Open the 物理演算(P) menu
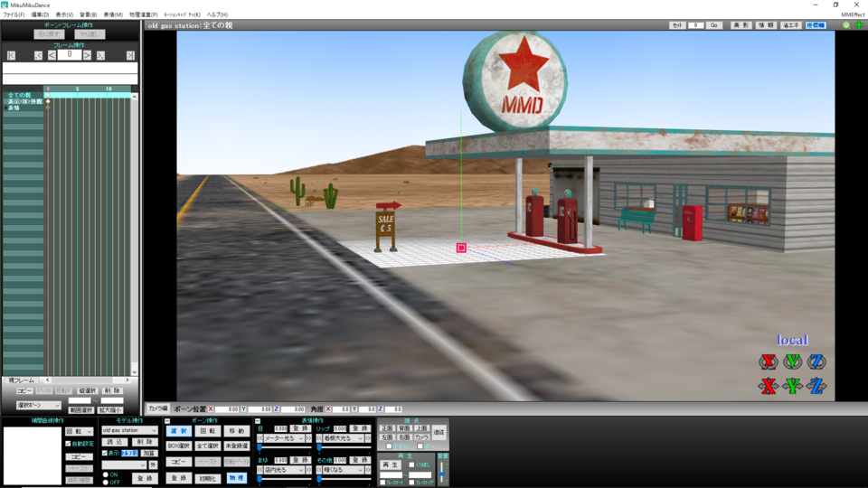The height and width of the screenshot is (488, 868). (143, 15)
